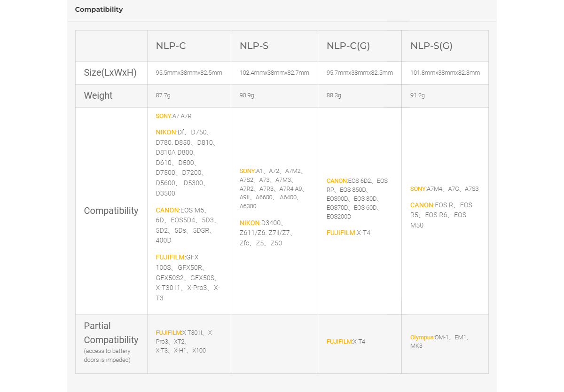Click CANON label listing EOS 6D2
This screenshot has height=392, width=564.
tap(337, 181)
